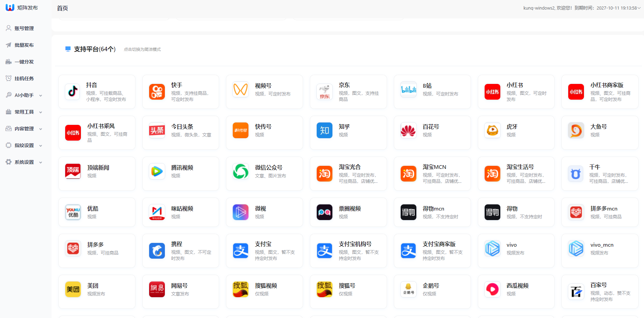Select the 支付宝商家版 card title

click(439, 244)
